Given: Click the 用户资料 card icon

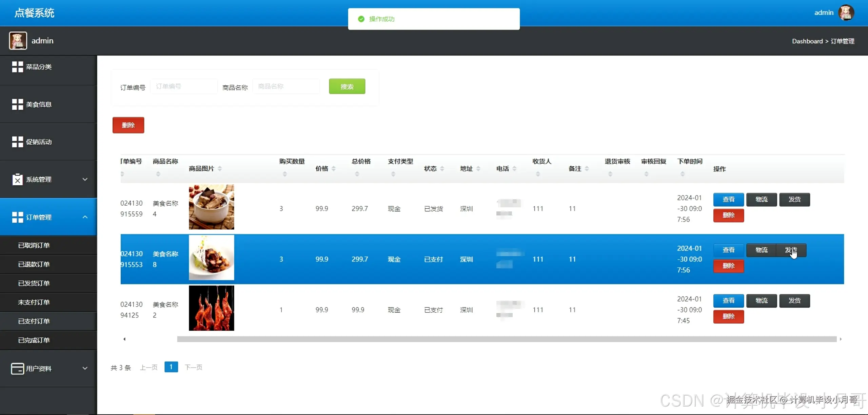Looking at the screenshot, I should 17,368.
